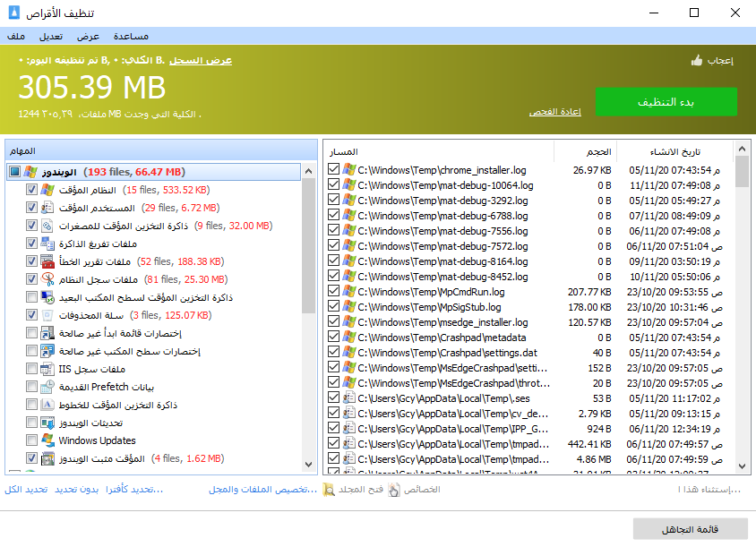This screenshot has height=547, width=756.
Task: Click the invalid desktop shortcuts icon
Action: pos(47,351)
